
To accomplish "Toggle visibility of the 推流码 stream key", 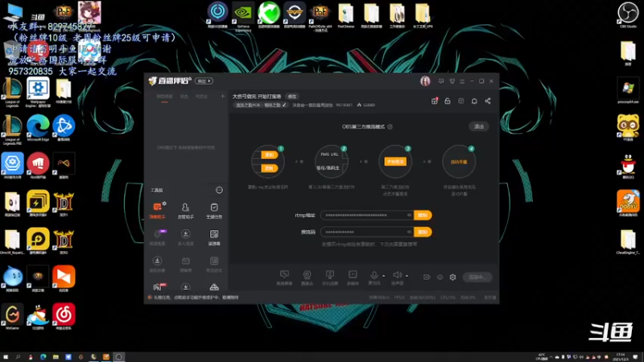I will coord(409,232).
